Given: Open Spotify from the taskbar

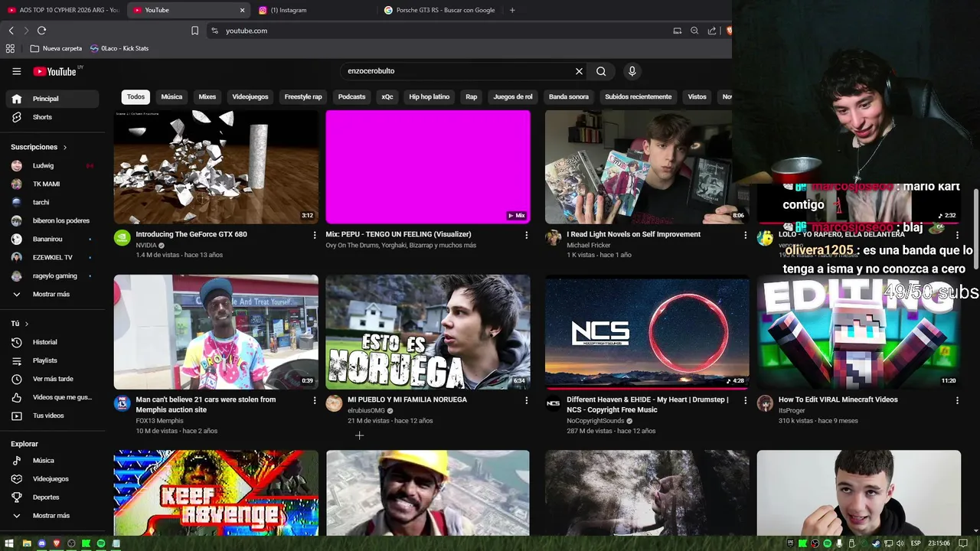Looking at the screenshot, I should (100, 543).
